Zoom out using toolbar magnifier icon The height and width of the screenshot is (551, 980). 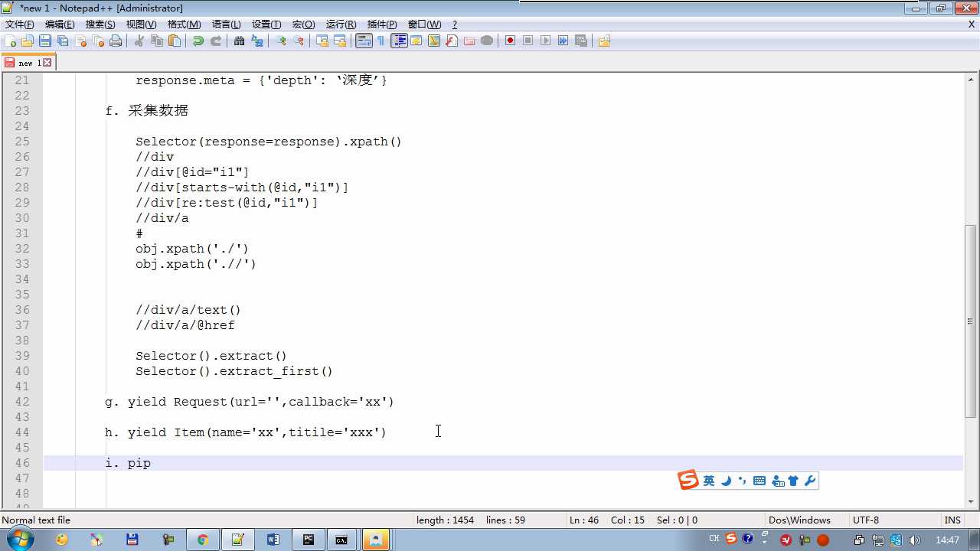pos(299,41)
